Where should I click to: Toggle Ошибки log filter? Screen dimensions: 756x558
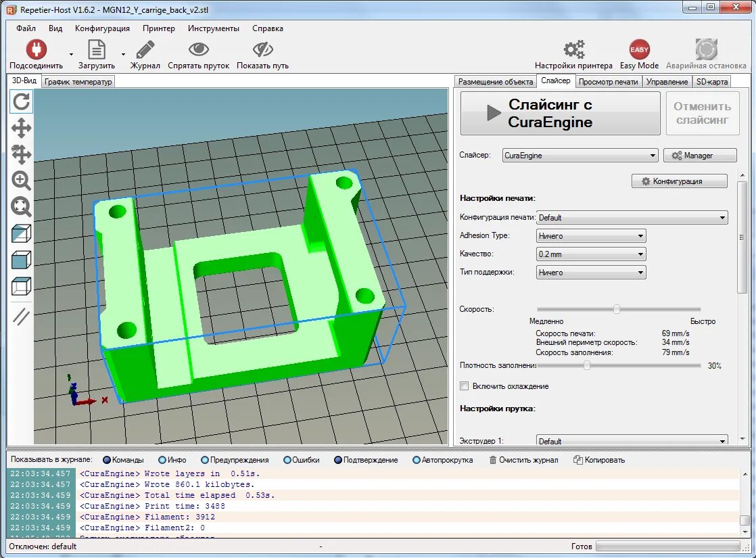point(302,460)
